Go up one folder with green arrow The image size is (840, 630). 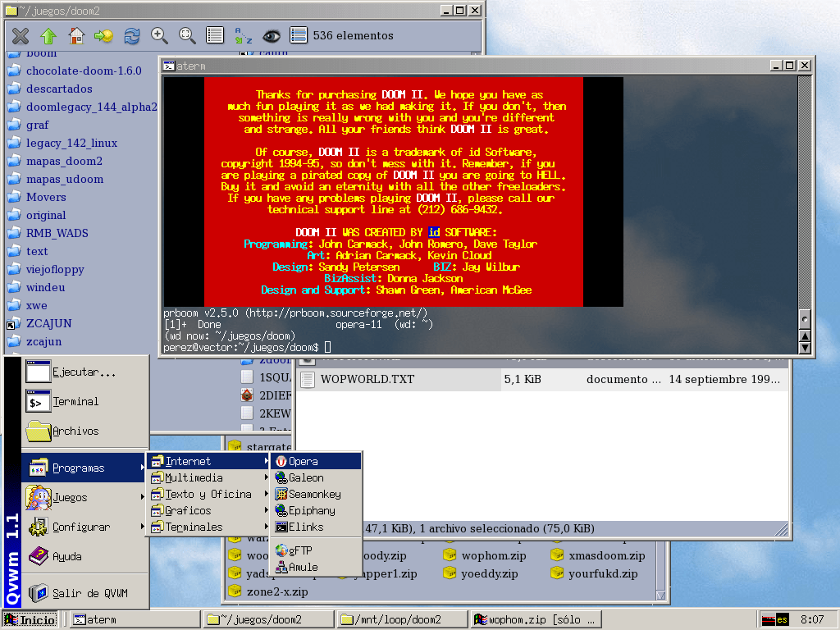(48, 36)
